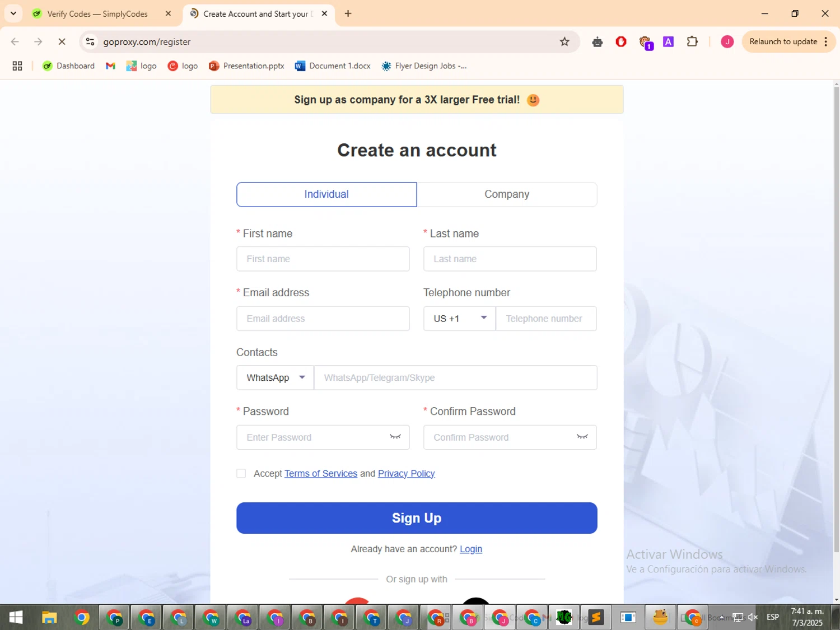
Task: Toggle visibility of the Password field
Action: coord(395,437)
